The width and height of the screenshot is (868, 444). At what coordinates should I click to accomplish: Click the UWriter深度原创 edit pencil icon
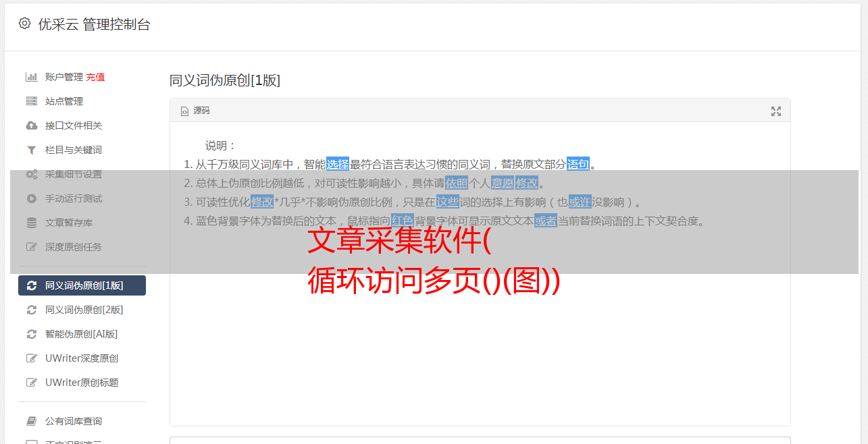click(31, 358)
